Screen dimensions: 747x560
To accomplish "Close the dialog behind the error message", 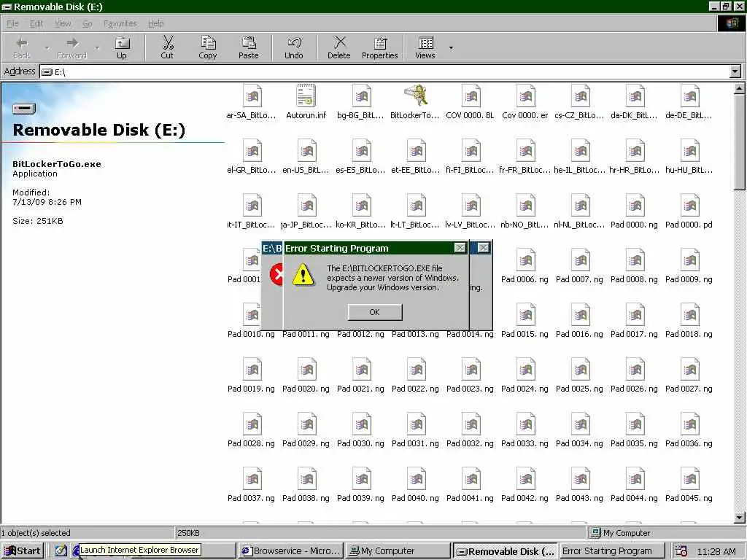I will click(483, 248).
